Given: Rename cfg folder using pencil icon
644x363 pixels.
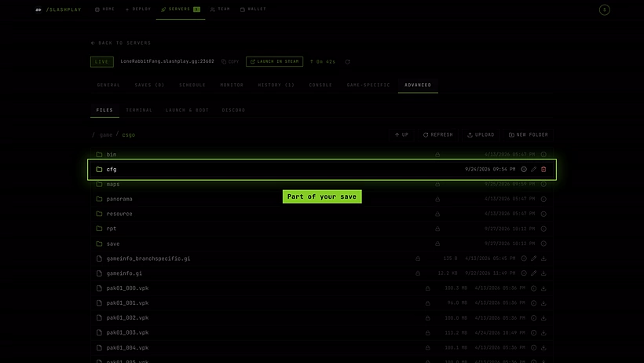Looking at the screenshot, I should click(x=533, y=170).
